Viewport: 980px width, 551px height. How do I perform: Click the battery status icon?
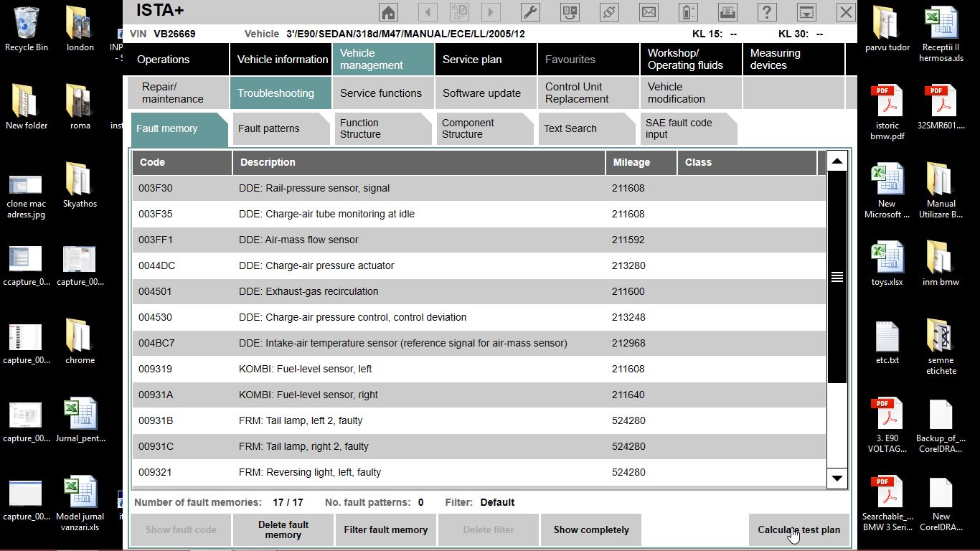(688, 12)
